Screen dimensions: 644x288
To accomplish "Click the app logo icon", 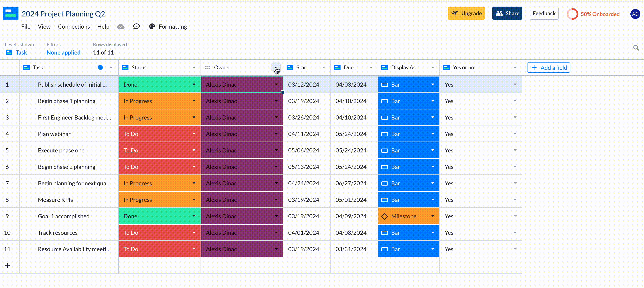I will 10,13.
